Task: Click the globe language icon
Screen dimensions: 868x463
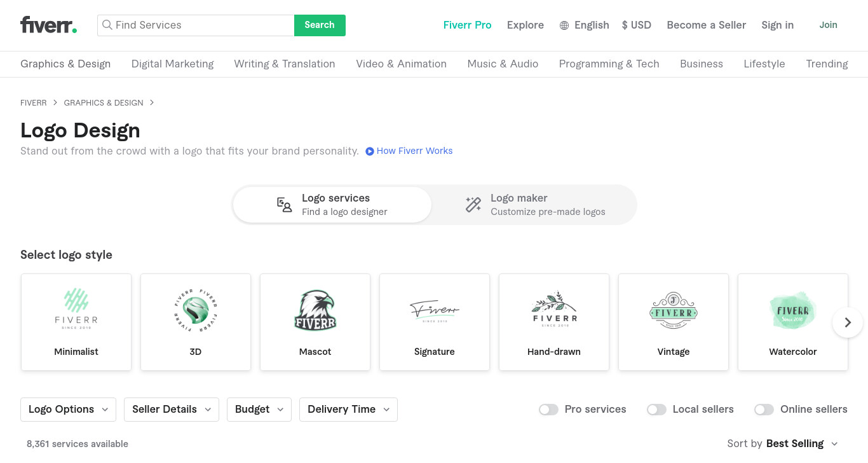Action: [564, 25]
